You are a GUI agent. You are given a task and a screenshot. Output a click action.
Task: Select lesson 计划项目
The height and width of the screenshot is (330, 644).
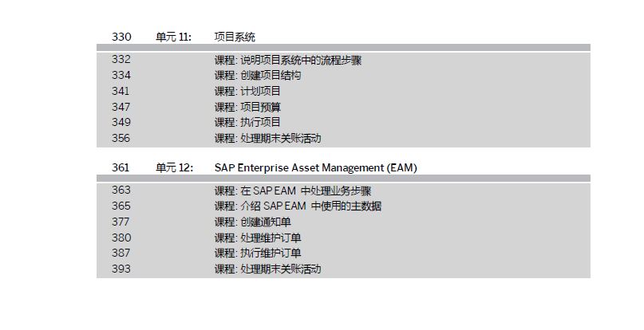click(x=247, y=91)
